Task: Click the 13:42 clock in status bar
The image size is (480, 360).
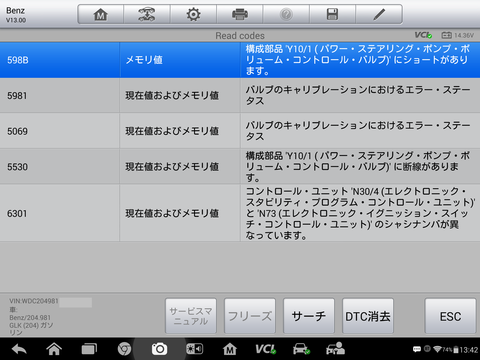Action: 469,350
